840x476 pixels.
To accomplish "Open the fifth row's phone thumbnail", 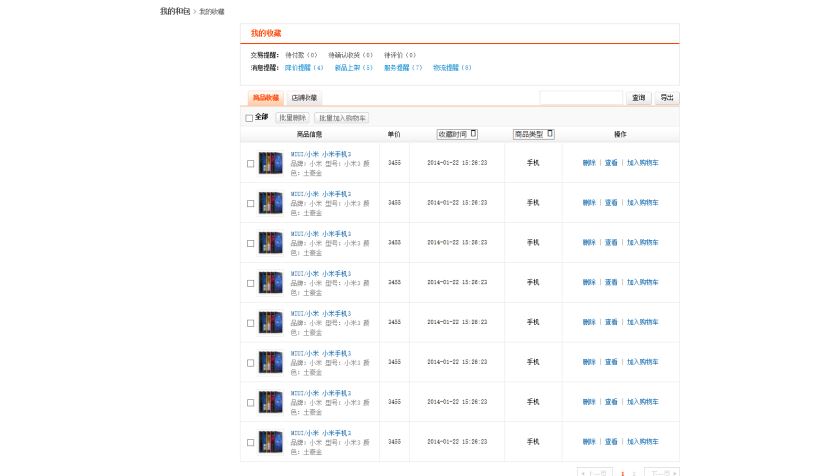I will 271,322.
